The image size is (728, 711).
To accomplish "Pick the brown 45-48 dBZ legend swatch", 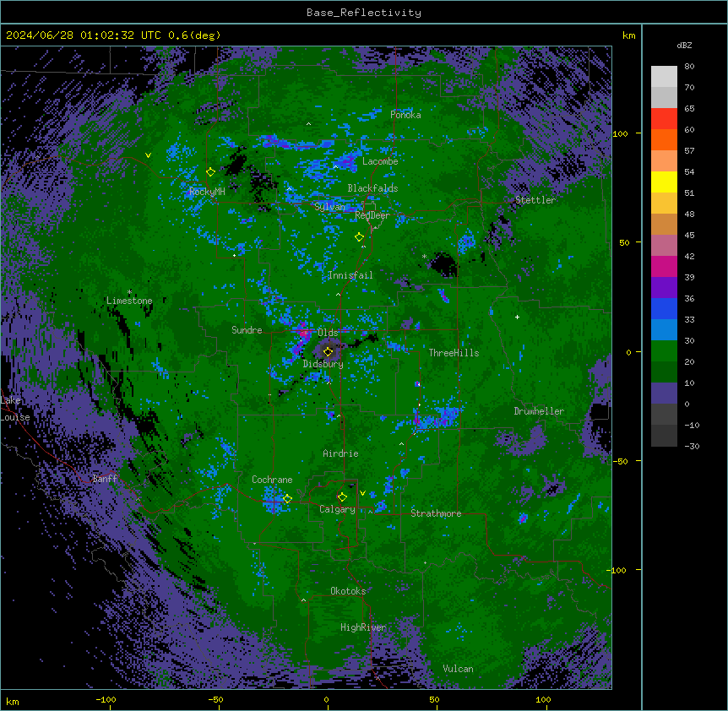I will [x=664, y=224].
